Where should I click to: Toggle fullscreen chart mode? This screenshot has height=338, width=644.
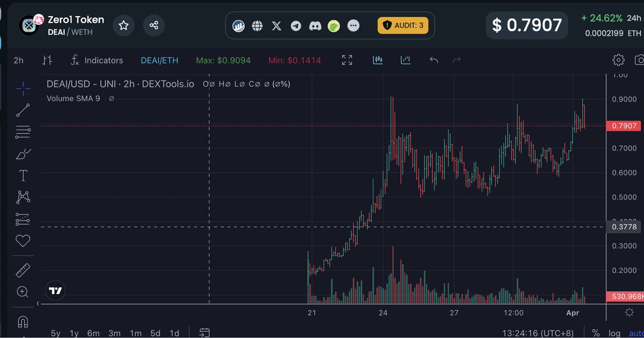click(347, 60)
